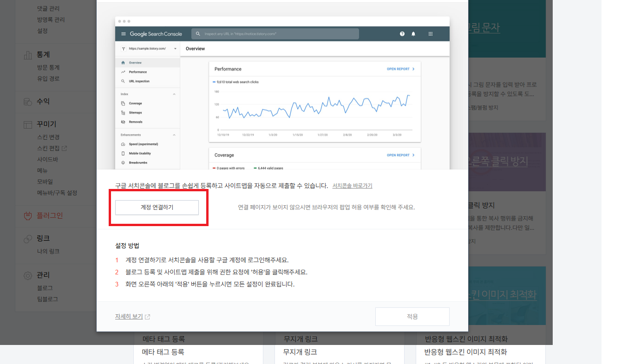634x364 pixels.
Task: Click the 통계 bar chart icon in sidebar
Action: pos(28,55)
